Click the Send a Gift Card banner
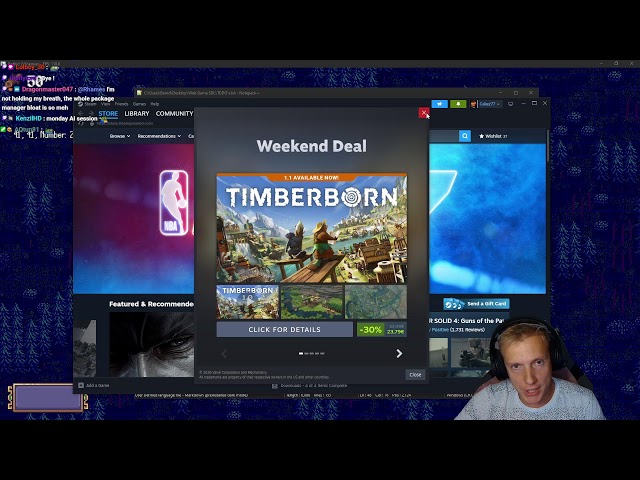Image resolution: width=640 pixels, height=480 pixels. coord(476,304)
